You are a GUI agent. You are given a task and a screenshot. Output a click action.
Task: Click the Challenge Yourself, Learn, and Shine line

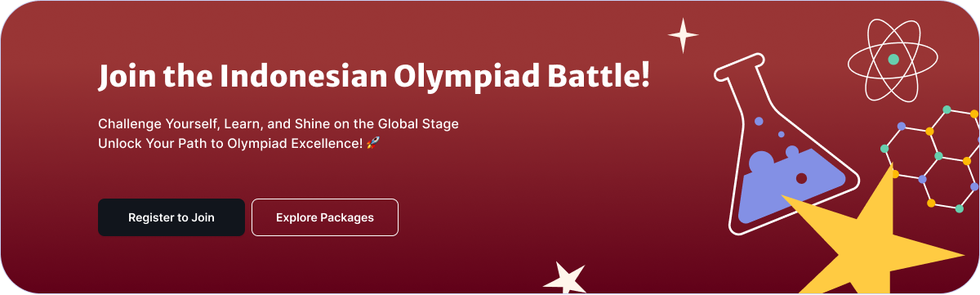278,124
